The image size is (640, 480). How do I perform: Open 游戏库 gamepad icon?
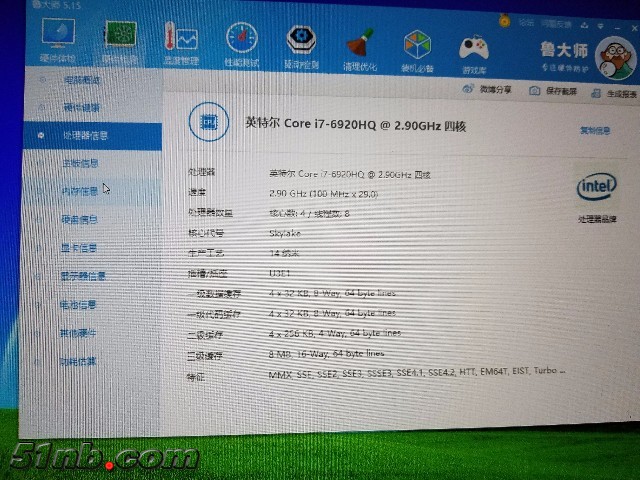[x=473, y=48]
